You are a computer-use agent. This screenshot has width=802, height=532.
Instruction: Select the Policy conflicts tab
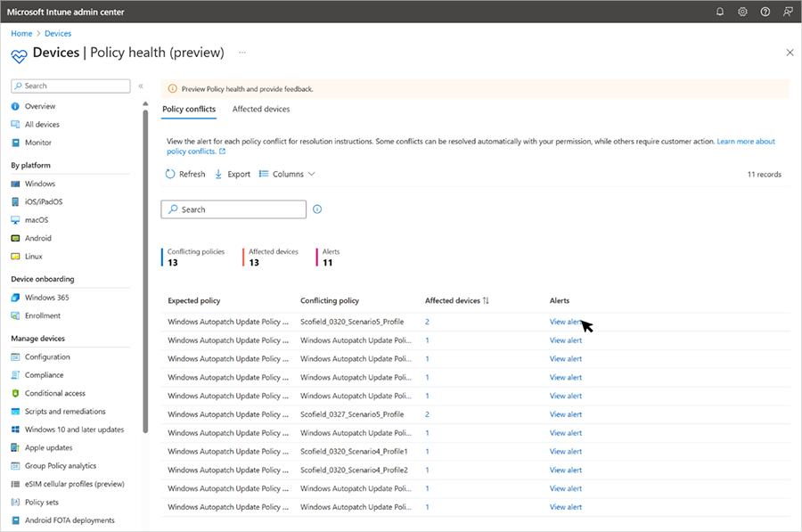coord(189,109)
